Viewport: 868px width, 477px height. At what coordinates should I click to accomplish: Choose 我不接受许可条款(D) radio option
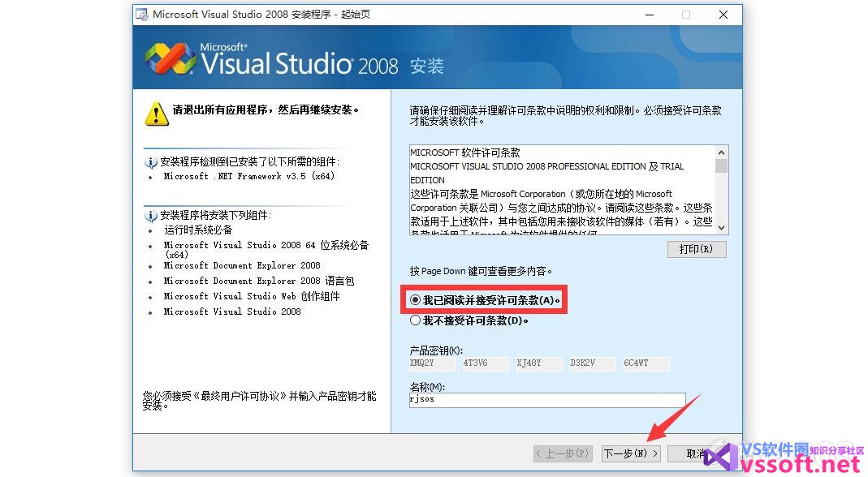[x=415, y=320]
